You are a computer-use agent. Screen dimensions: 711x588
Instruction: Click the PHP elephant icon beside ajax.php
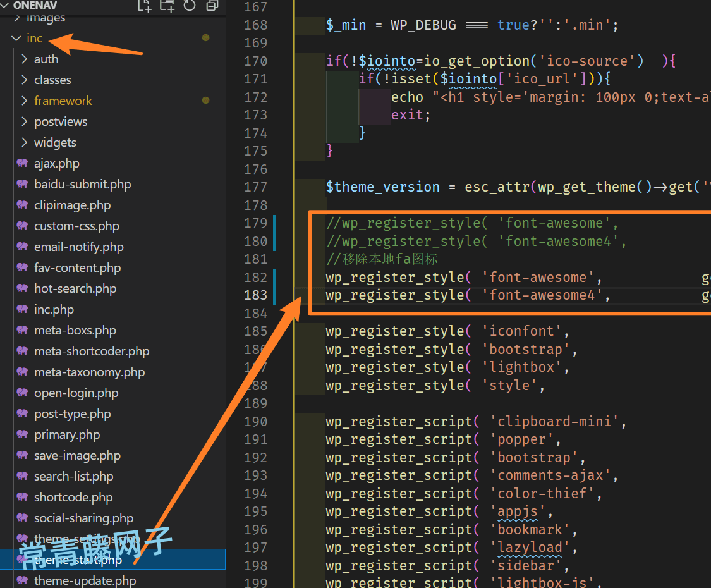click(x=22, y=163)
